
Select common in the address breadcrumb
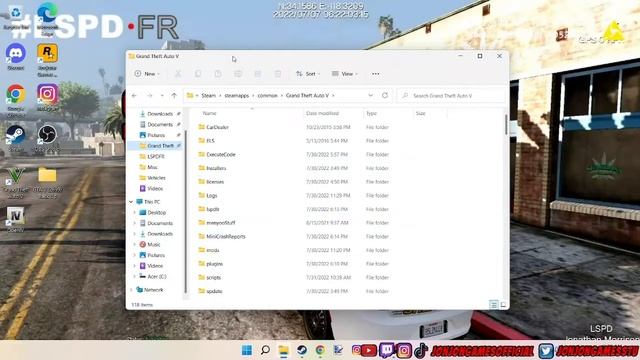click(267, 96)
